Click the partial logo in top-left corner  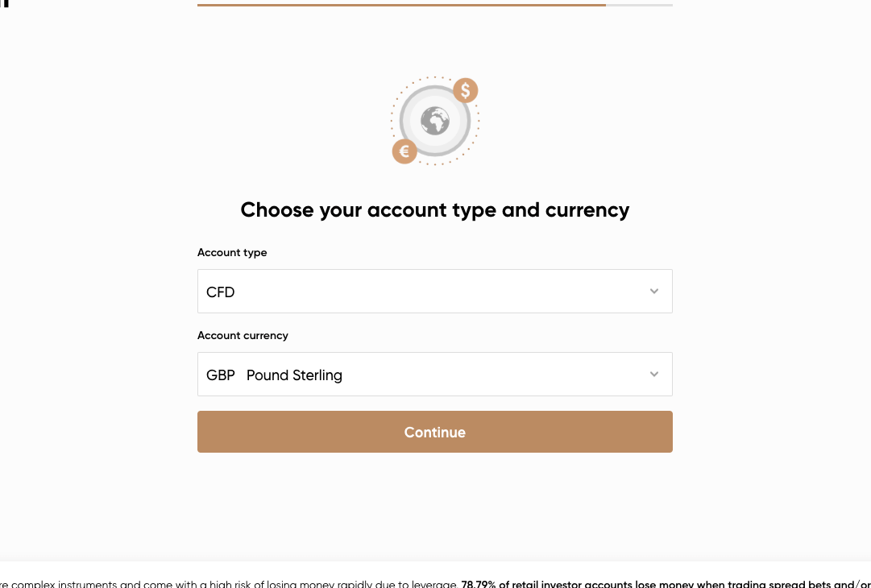point(5,3)
